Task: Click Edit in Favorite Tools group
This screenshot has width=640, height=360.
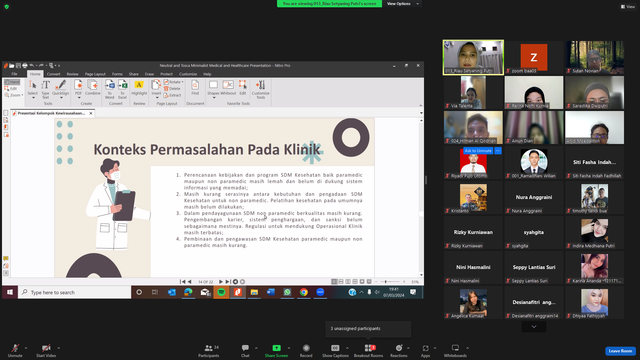Action: point(243,88)
